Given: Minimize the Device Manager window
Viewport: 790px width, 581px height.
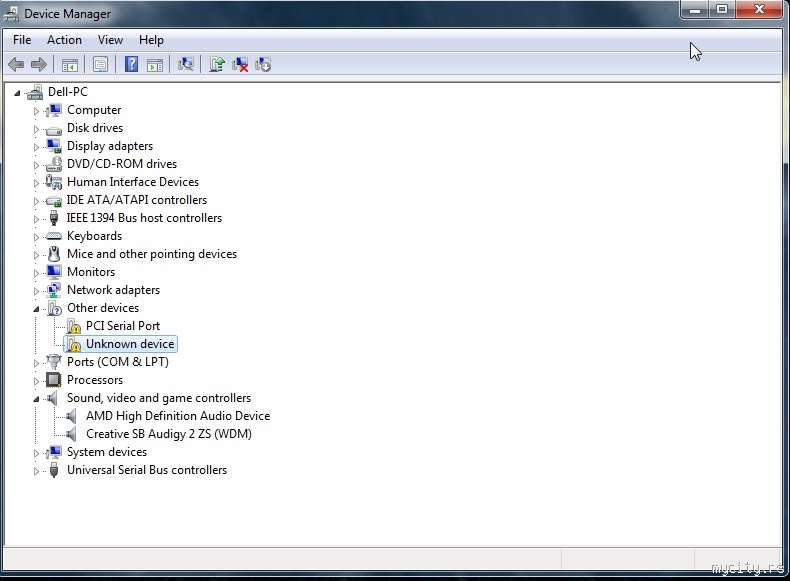Looking at the screenshot, I should point(695,10).
